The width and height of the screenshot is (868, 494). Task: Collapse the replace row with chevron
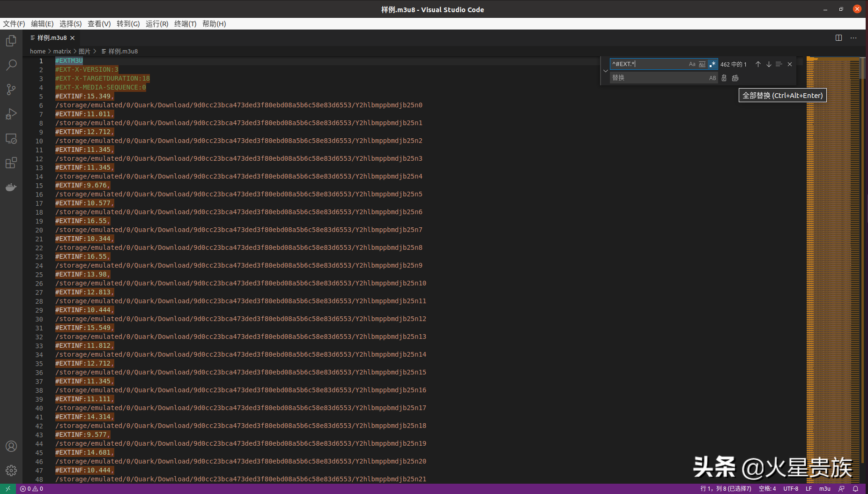[x=605, y=71]
